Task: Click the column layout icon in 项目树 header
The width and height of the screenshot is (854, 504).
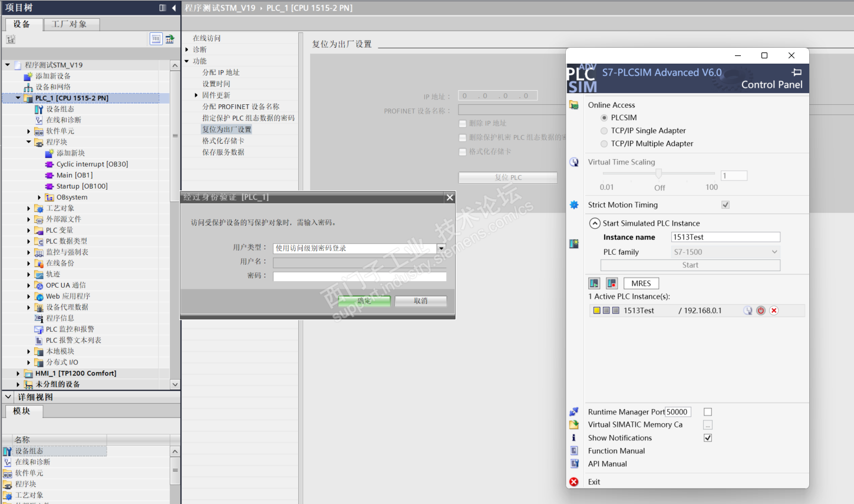Action: coord(163,8)
